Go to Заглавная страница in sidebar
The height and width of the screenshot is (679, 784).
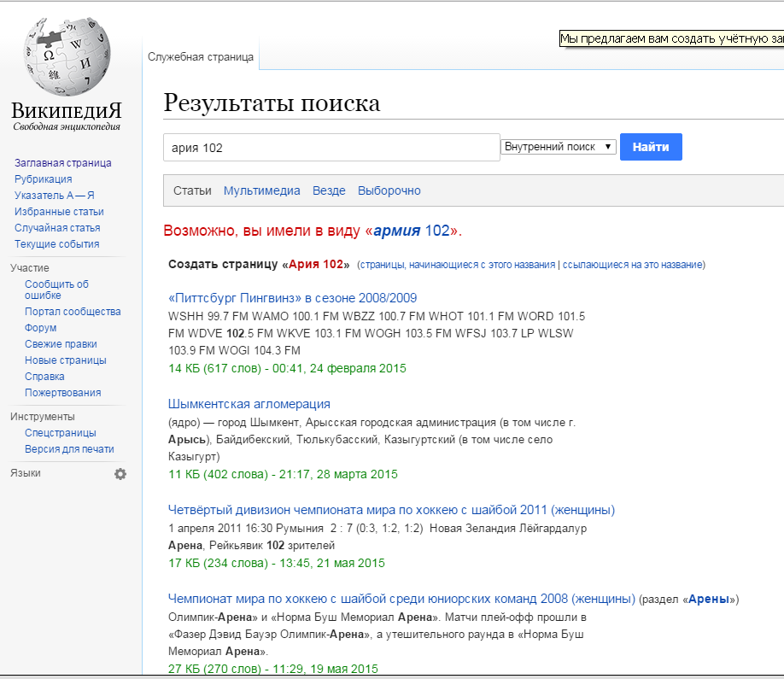[x=62, y=163]
